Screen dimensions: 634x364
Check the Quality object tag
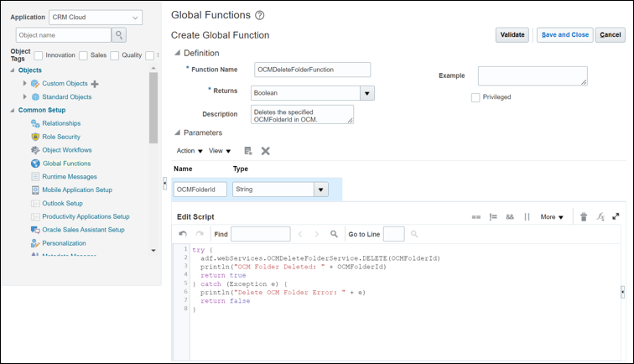[x=115, y=55]
